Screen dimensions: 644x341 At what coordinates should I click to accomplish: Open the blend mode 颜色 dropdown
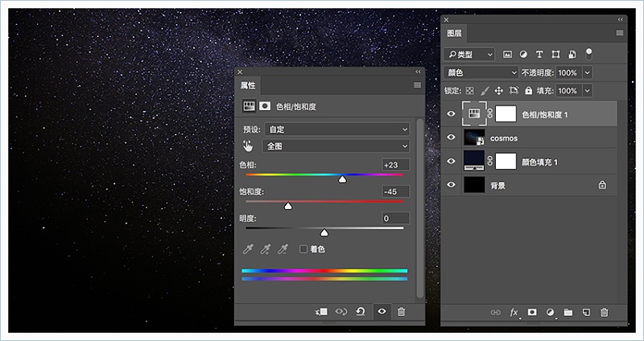coord(481,72)
